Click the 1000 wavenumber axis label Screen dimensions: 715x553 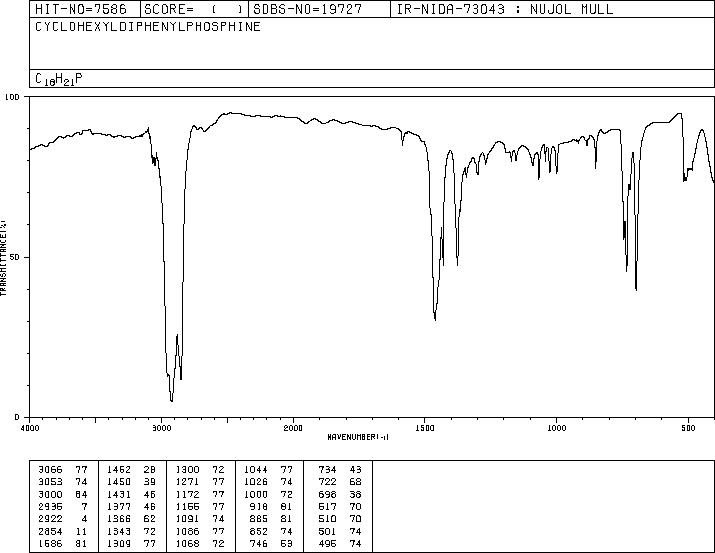click(556, 428)
